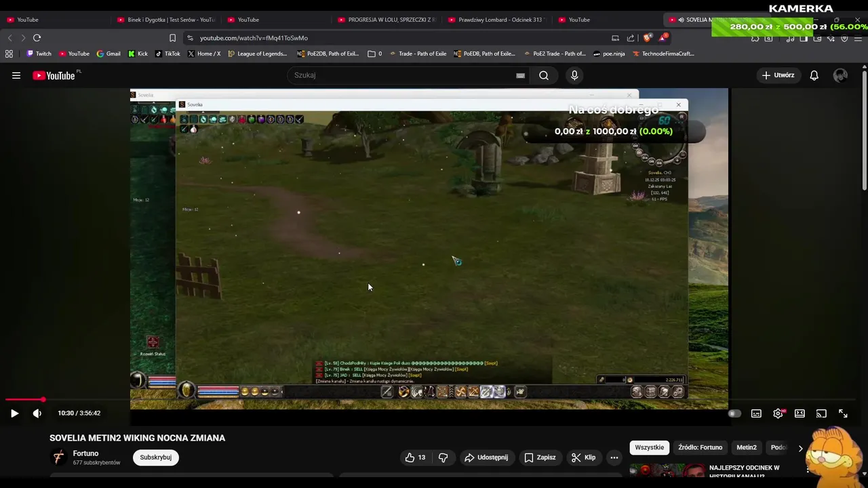Open the League of Legends bookmark
The height and width of the screenshot is (488, 868).
tap(257, 54)
